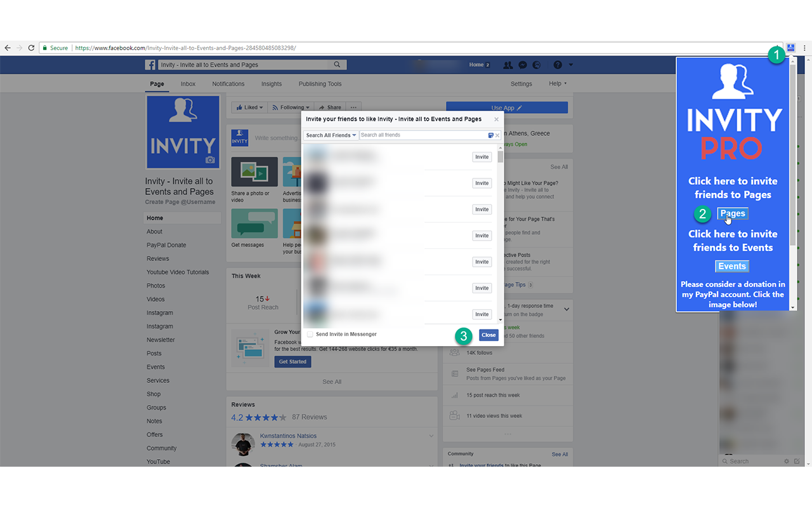The height and width of the screenshot is (508, 812).
Task: Open the friend requests icon
Action: click(508, 65)
